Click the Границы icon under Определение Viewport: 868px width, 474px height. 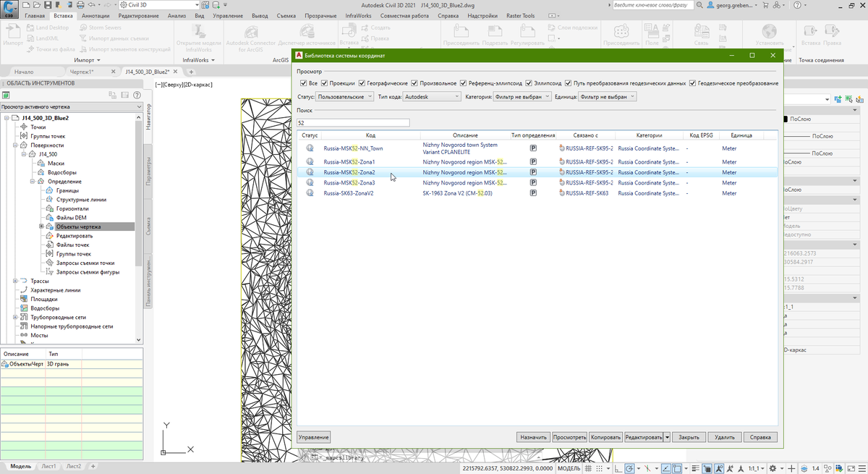[x=50, y=190]
